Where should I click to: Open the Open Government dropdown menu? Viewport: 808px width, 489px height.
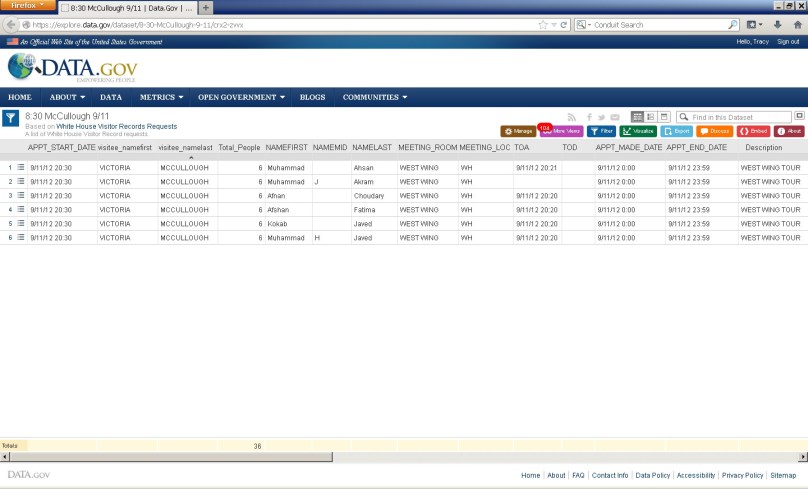click(241, 97)
